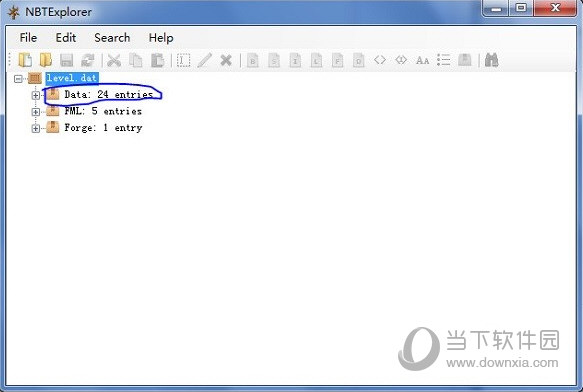This screenshot has width=583, height=392.
Task: Add an Int Array tag icon
Action: point(401,60)
